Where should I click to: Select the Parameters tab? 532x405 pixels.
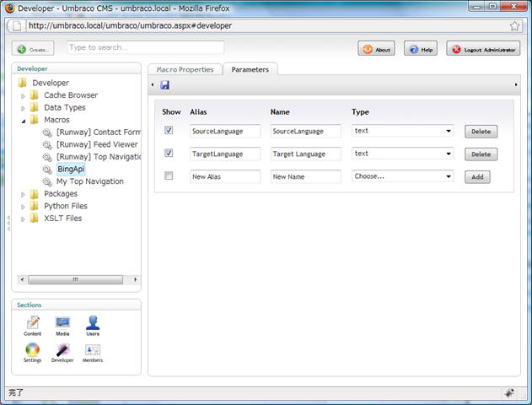coord(250,69)
